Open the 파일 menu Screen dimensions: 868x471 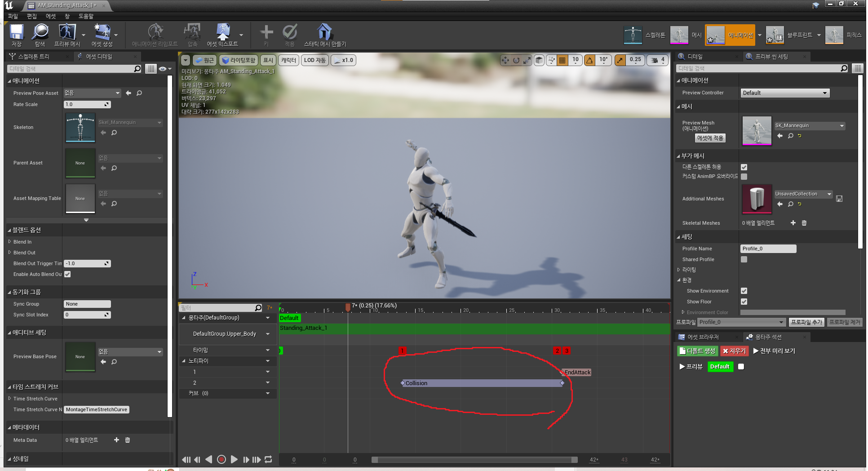coord(13,16)
